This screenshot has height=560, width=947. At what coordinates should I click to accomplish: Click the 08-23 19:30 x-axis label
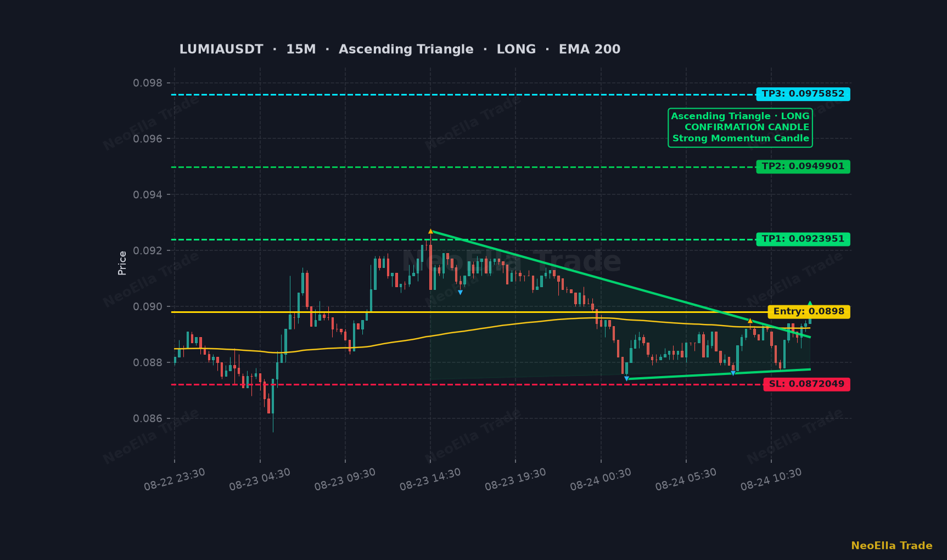[x=515, y=479]
